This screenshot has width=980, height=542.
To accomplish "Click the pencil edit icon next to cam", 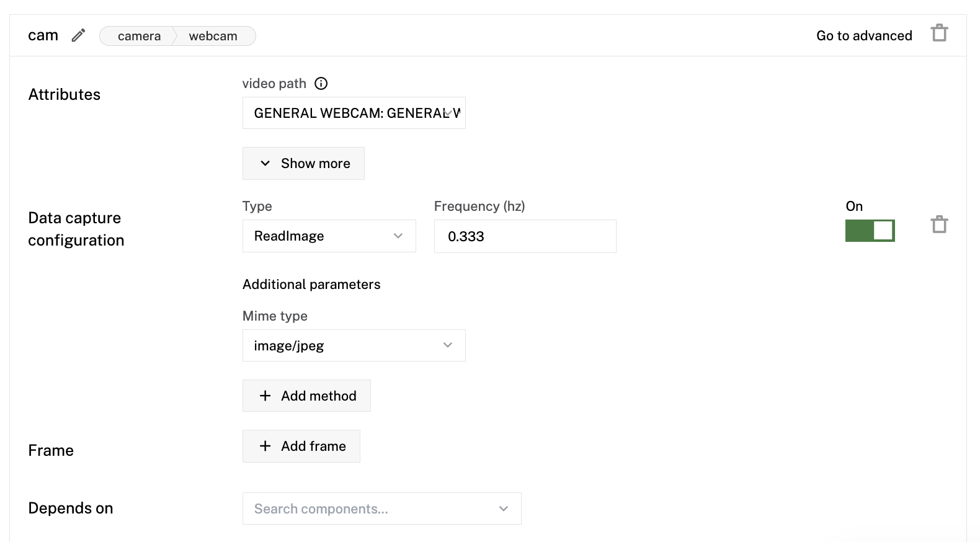I will (78, 35).
